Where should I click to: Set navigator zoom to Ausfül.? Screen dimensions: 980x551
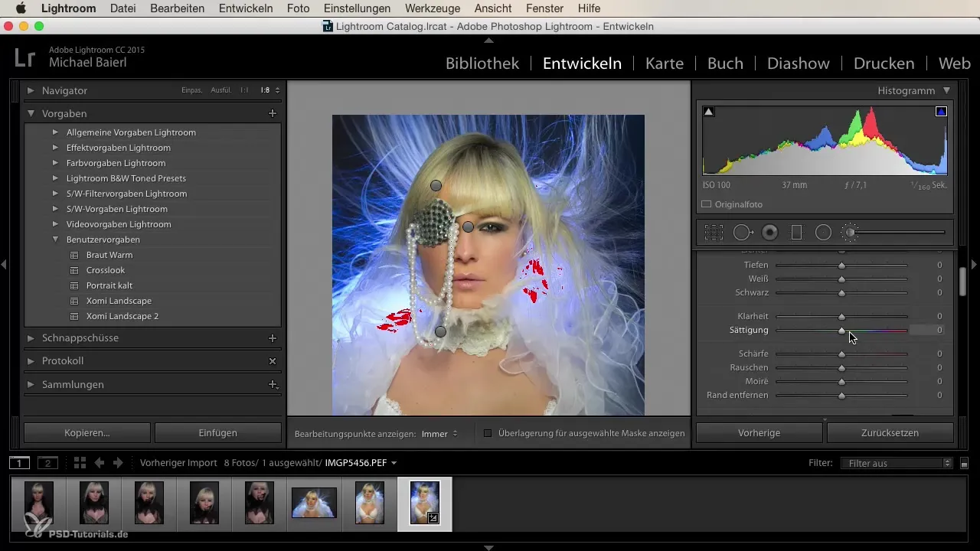220,90
